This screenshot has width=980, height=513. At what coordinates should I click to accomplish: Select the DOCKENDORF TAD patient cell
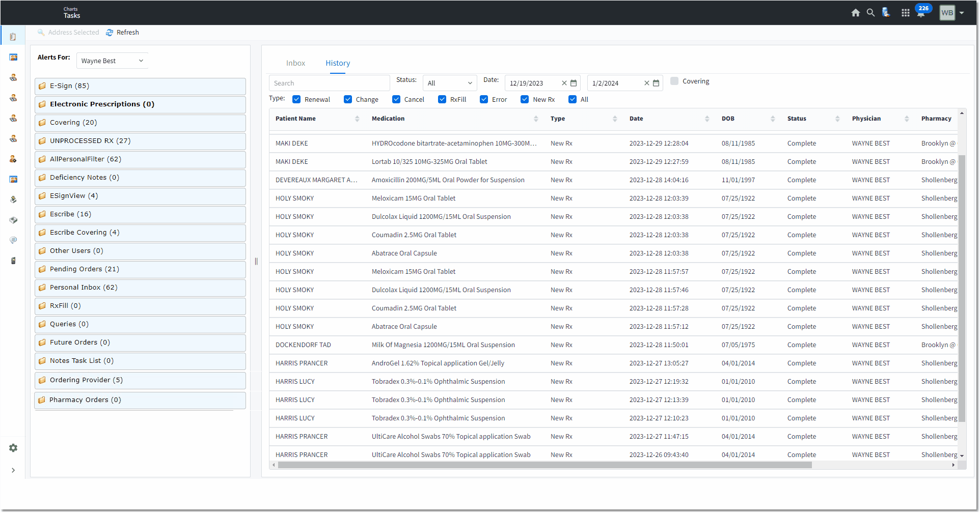point(303,345)
